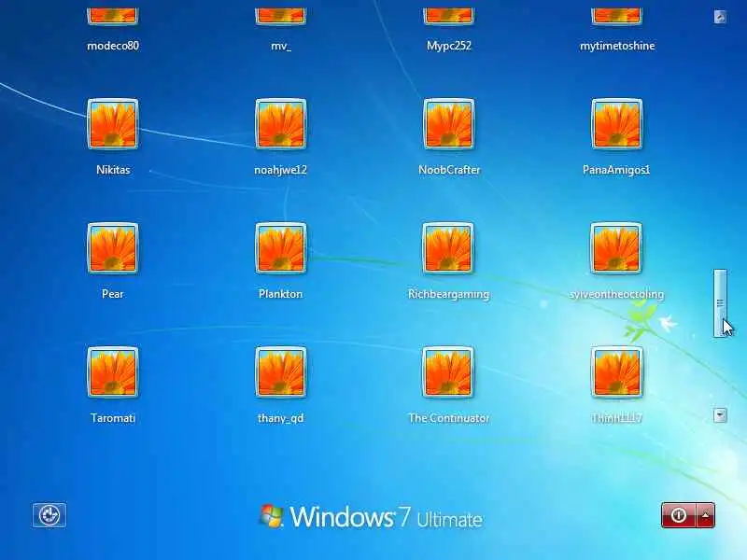The image size is (747, 560).
Task: Click the scrollbar down arrow
Action: click(720, 415)
